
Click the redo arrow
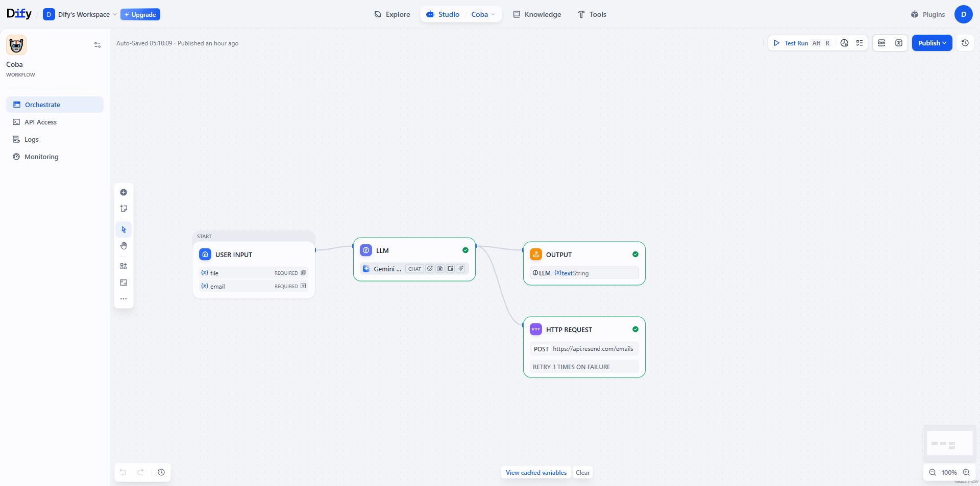[x=141, y=472]
